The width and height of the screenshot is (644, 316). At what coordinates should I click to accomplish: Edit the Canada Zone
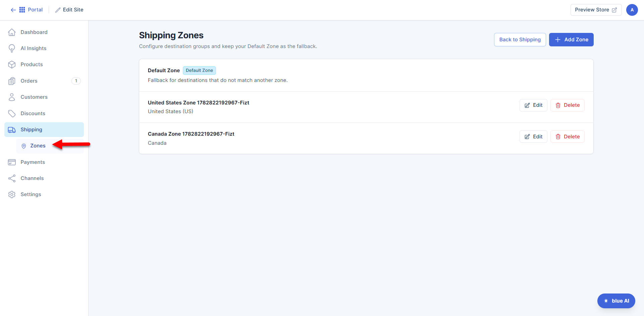coord(533,137)
